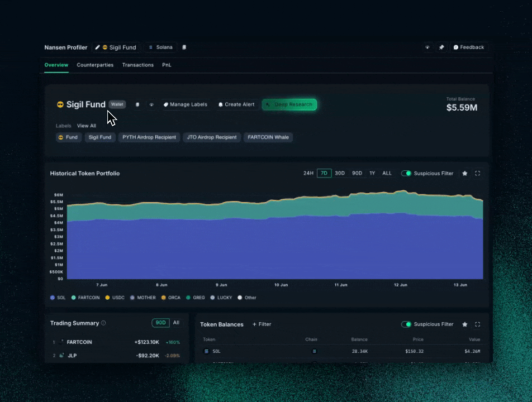The width and height of the screenshot is (532, 402).
Task: Click the Deep Research button
Action: click(x=289, y=104)
